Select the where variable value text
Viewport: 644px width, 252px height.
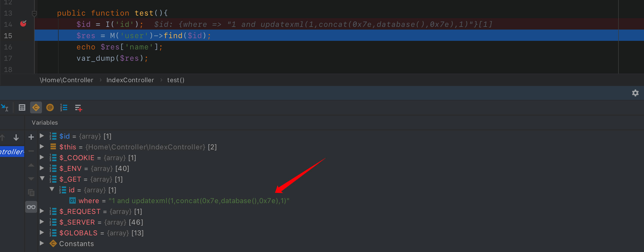click(199, 201)
